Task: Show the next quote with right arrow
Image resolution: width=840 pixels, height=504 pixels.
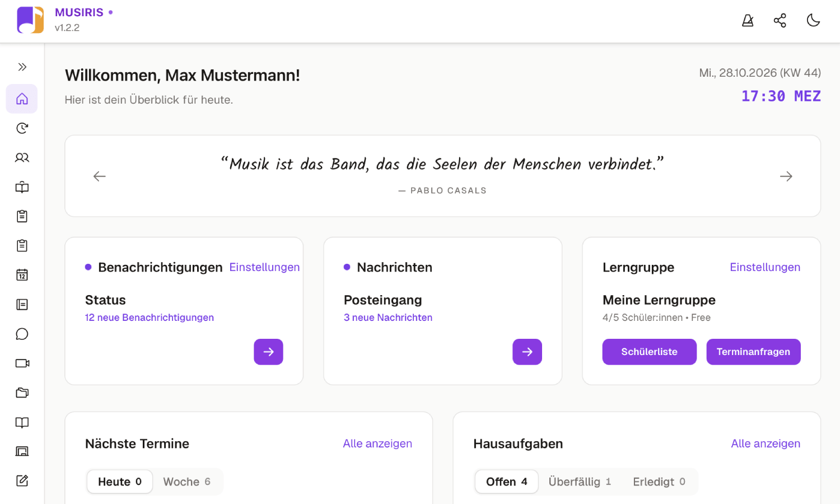Action: coord(786,176)
